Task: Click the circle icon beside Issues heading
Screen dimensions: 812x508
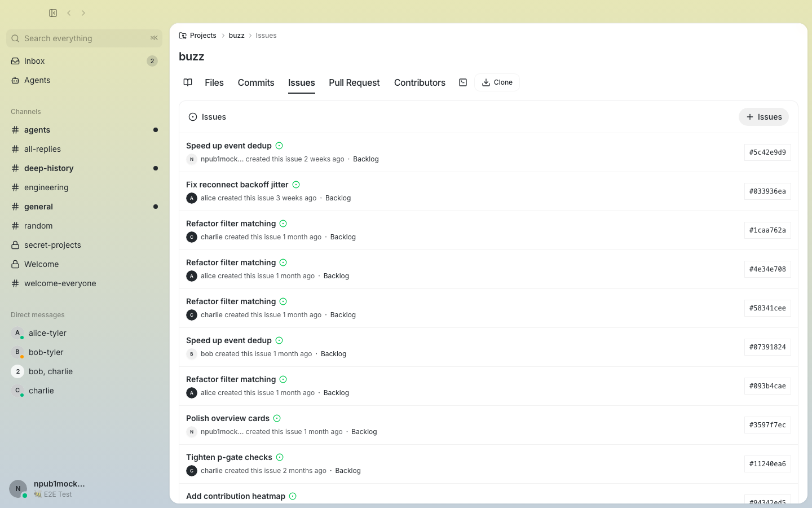Action: pos(193,117)
